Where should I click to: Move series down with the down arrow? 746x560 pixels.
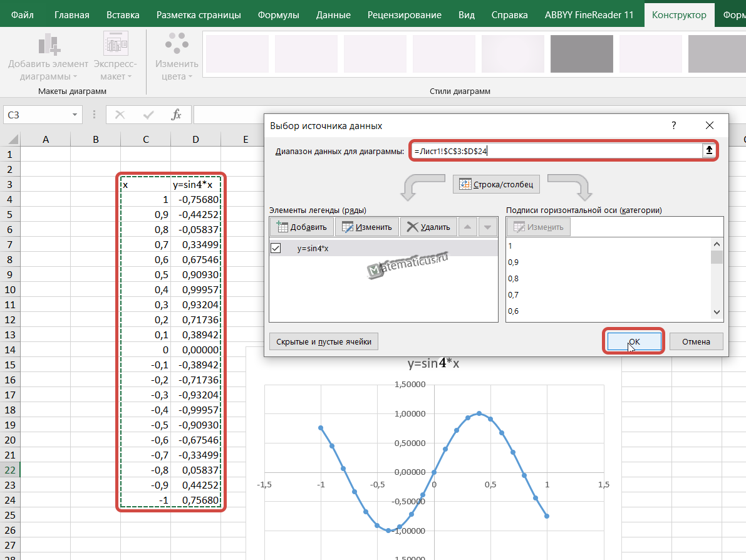[487, 227]
